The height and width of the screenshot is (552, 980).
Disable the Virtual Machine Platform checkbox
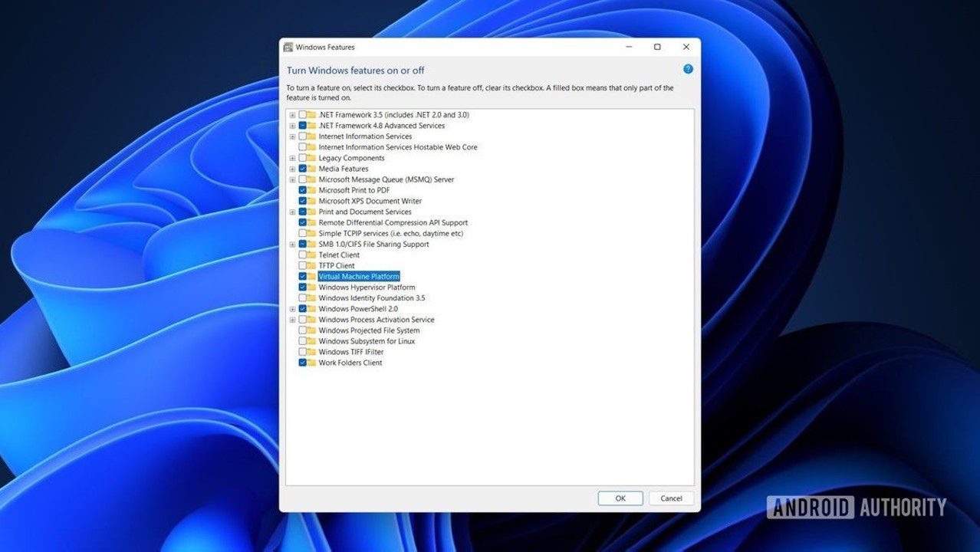(x=302, y=277)
